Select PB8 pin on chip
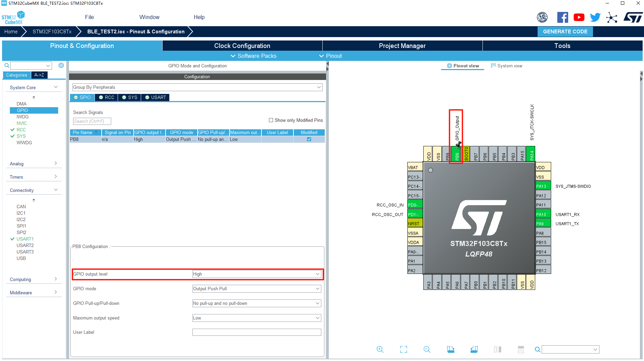Image resolution: width=644 pixels, height=361 pixels. click(457, 154)
